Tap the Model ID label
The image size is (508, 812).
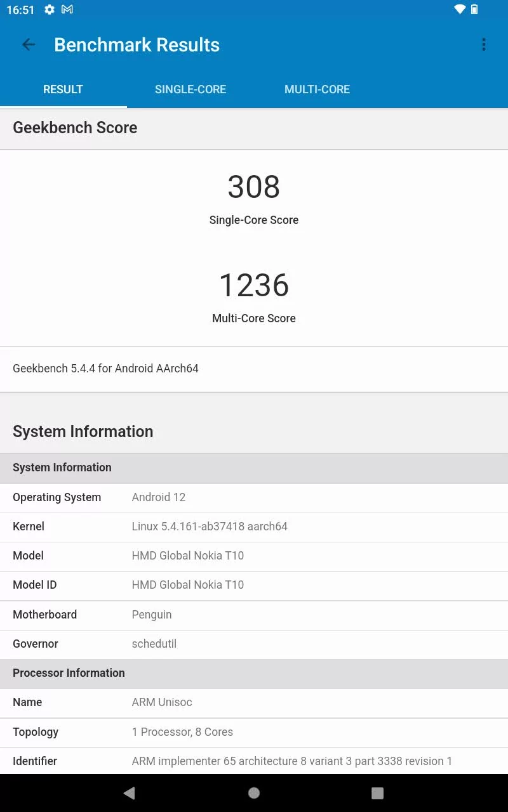pos(35,585)
